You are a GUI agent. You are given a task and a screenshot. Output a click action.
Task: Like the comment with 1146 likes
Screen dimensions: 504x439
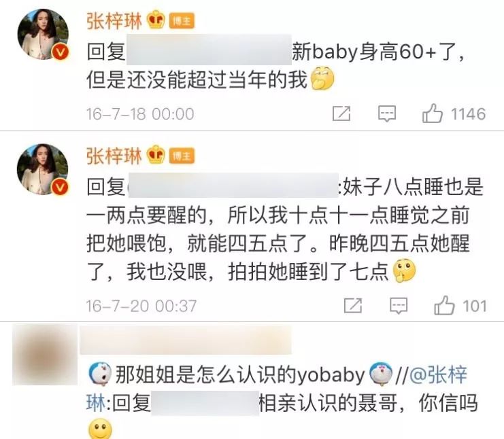(x=433, y=113)
